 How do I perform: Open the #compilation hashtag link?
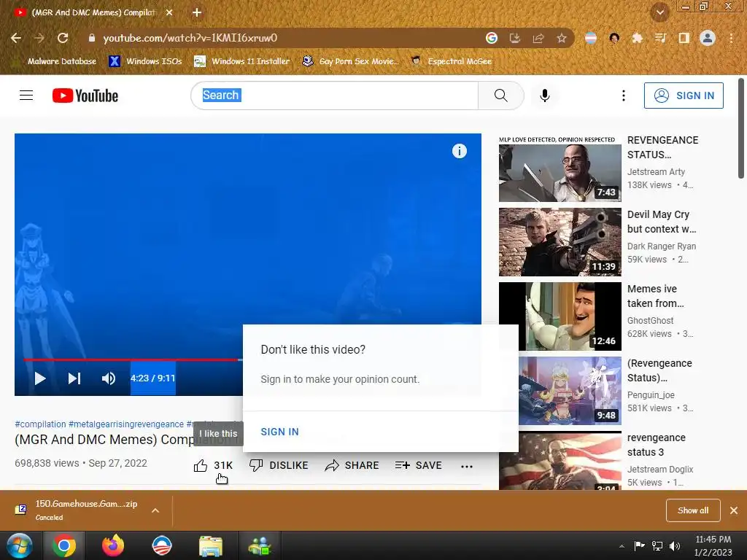point(41,424)
